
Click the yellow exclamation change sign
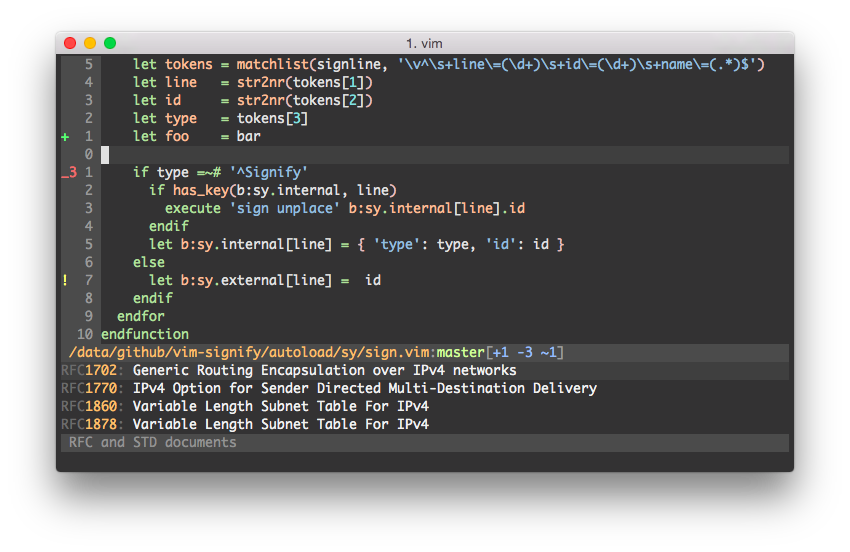coord(65,281)
